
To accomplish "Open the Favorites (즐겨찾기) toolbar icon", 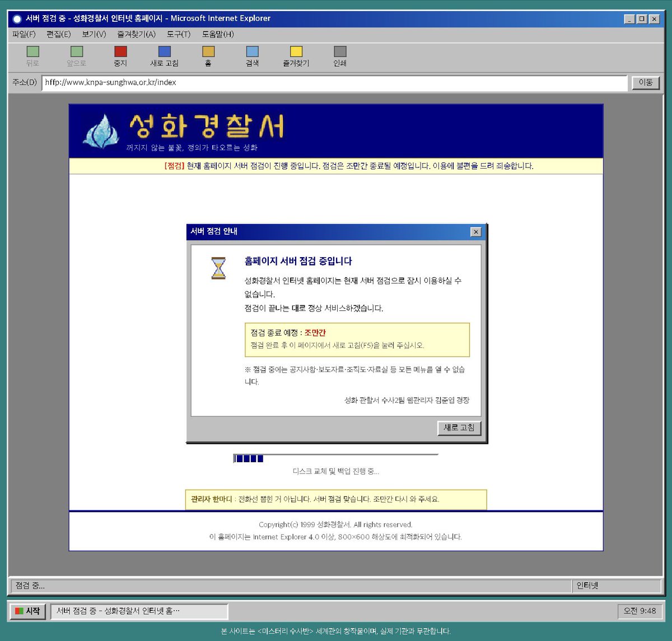I will pyautogui.click(x=296, y=52).
